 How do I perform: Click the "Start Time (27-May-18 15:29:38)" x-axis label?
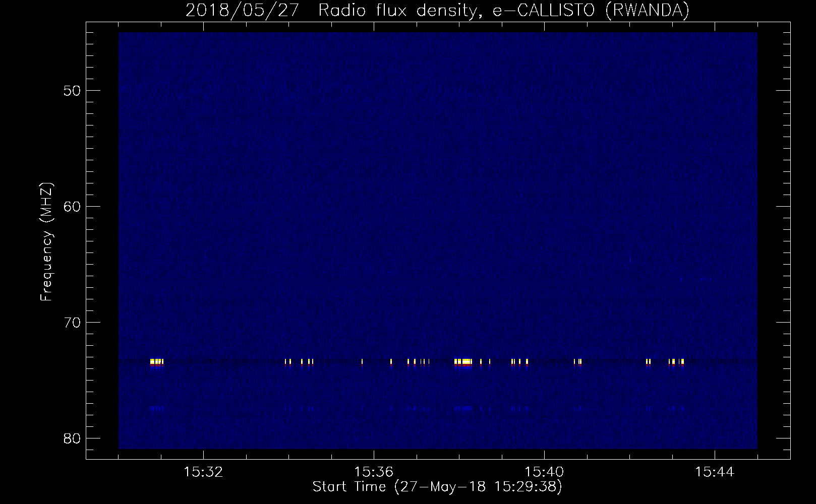[x=437, y=487]
